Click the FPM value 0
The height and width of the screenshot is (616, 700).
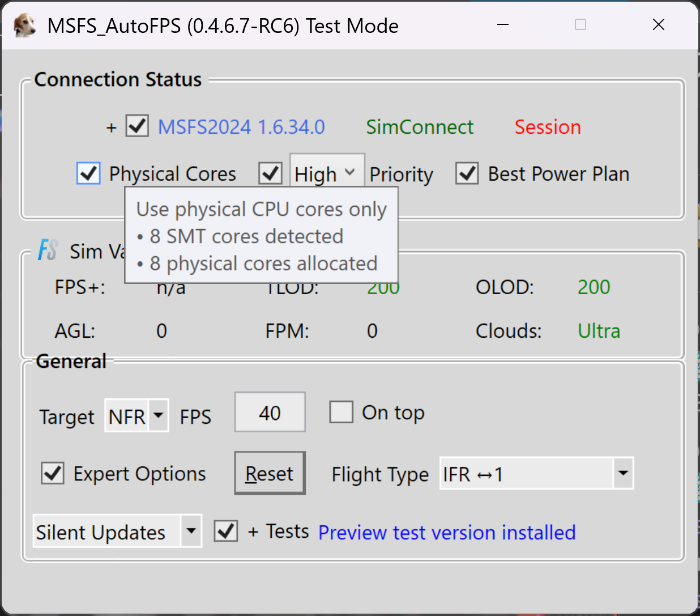(x=372, y=331)
